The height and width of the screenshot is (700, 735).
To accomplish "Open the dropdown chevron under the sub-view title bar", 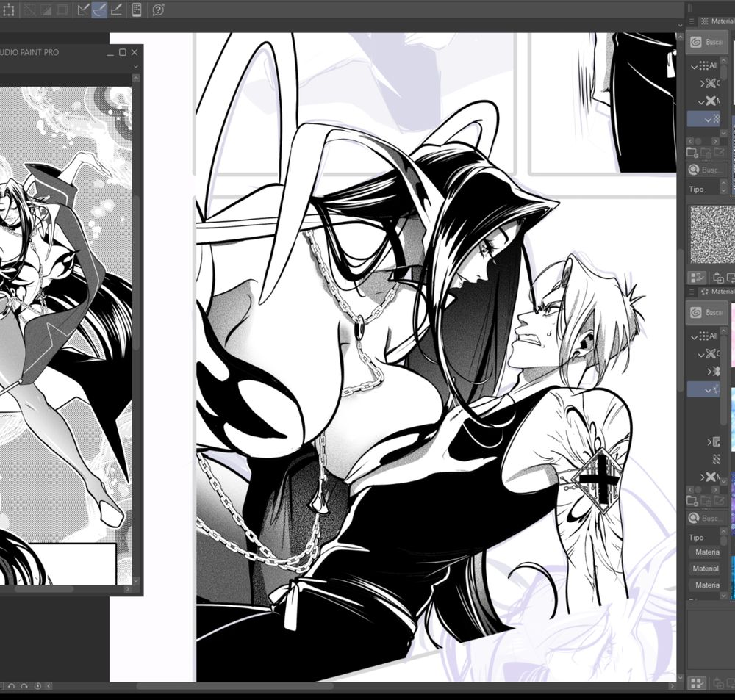I will 136,67.
